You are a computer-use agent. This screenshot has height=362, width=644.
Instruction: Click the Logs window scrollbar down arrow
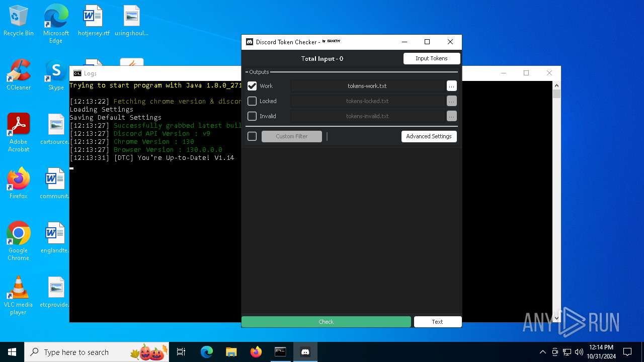click(556, 318)
